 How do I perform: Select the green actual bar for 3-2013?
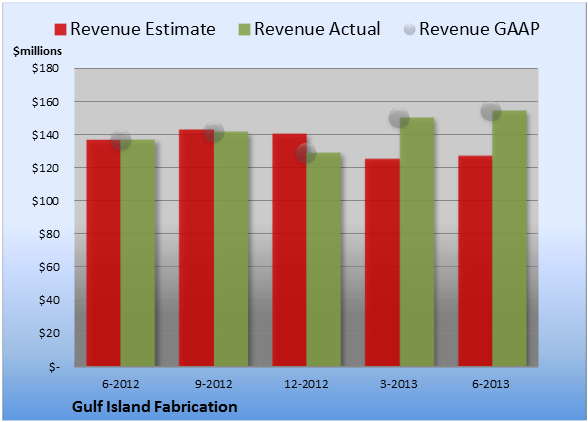417,242
